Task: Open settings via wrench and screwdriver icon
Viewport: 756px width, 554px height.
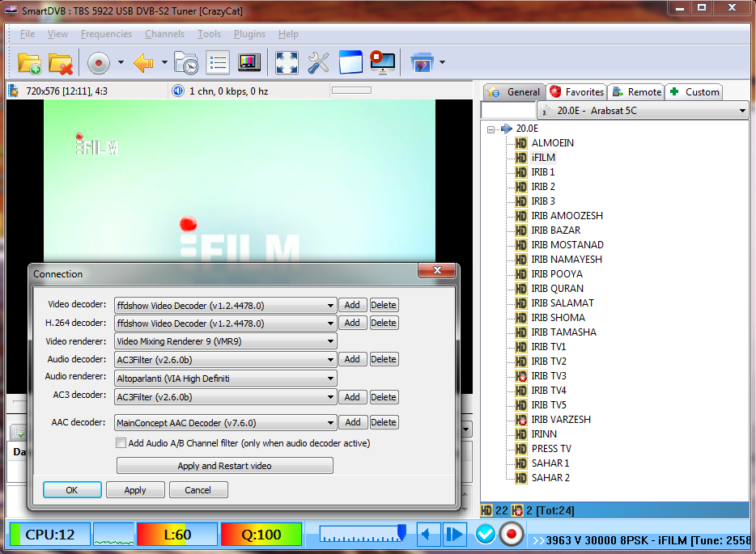Action: (319, 63)
